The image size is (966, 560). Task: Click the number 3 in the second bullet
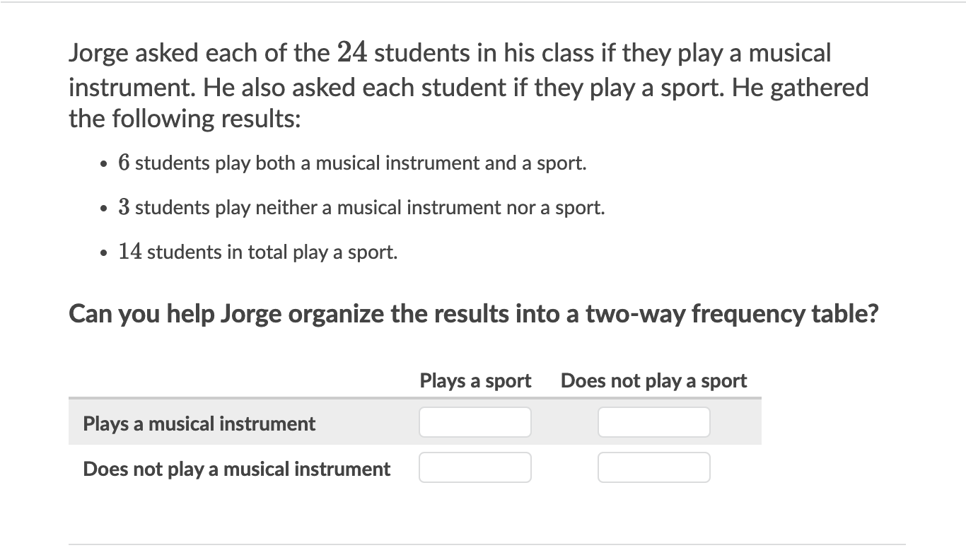tap(124, 207)
